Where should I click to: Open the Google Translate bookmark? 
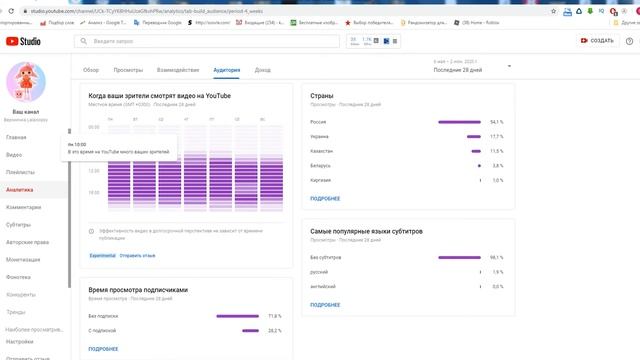click(158, 23)
